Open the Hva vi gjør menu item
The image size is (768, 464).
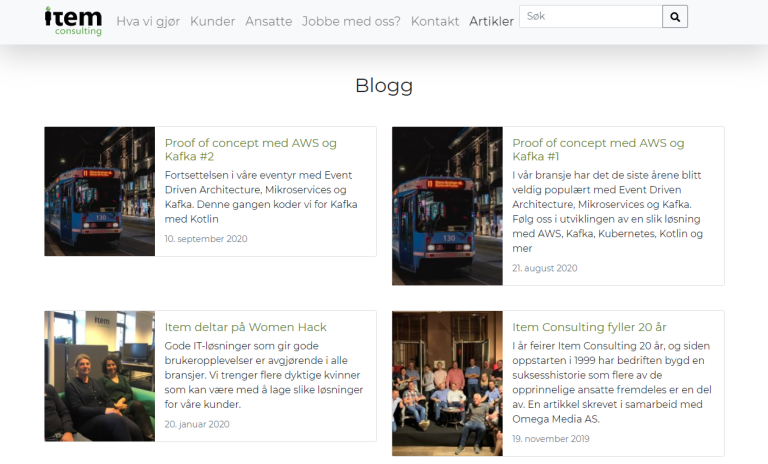click(148, 22)
